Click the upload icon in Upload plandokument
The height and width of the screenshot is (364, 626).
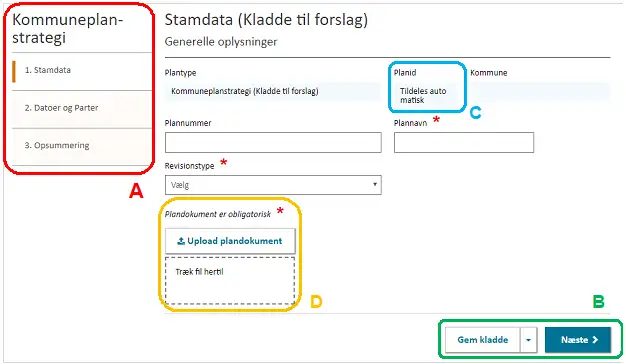(181, 241)
